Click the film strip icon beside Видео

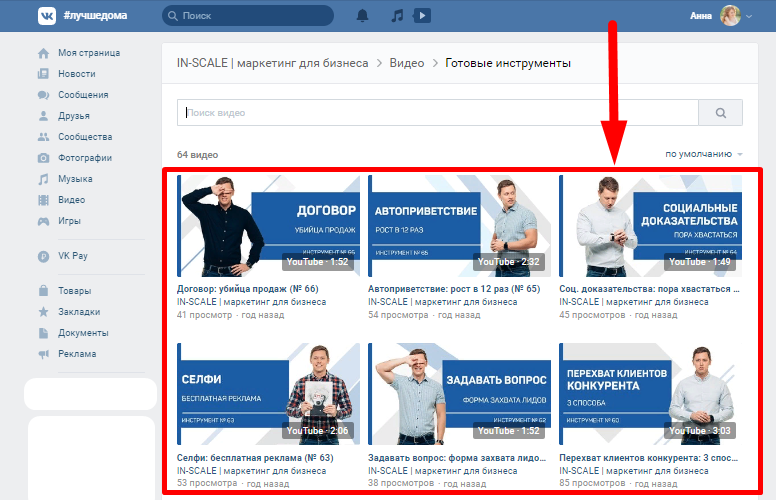(x=44, y=200)
